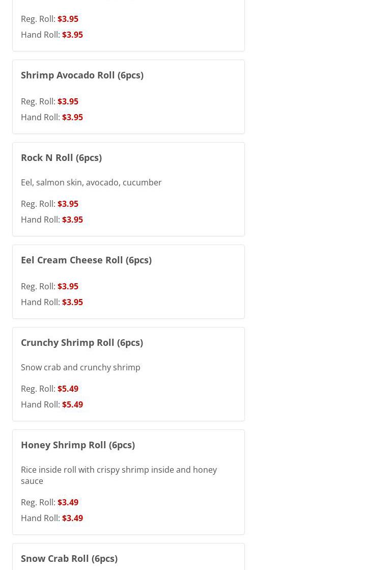Click the Honey Shrimp Roll description text
392x570 pixels.
pos(119,475)
